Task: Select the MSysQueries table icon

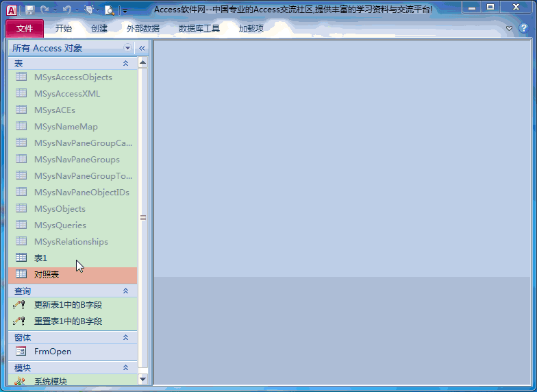Action: (21, 225)
